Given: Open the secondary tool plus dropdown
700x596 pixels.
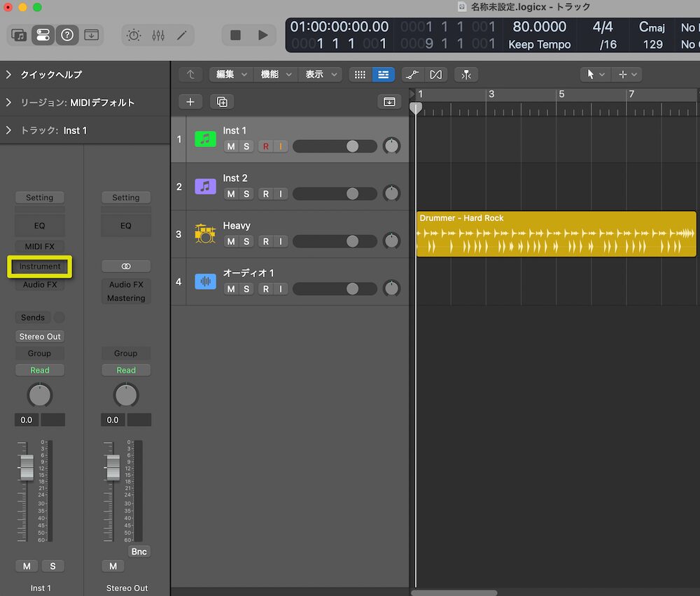Looking at the screenshot, I should click(x=626, y=74).
